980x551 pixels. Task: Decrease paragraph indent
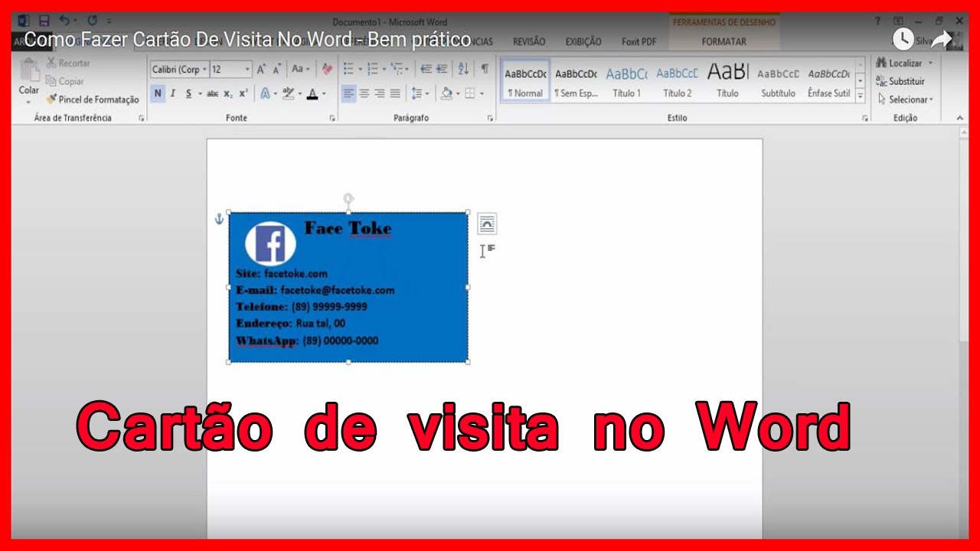click(x=426, y=69)
